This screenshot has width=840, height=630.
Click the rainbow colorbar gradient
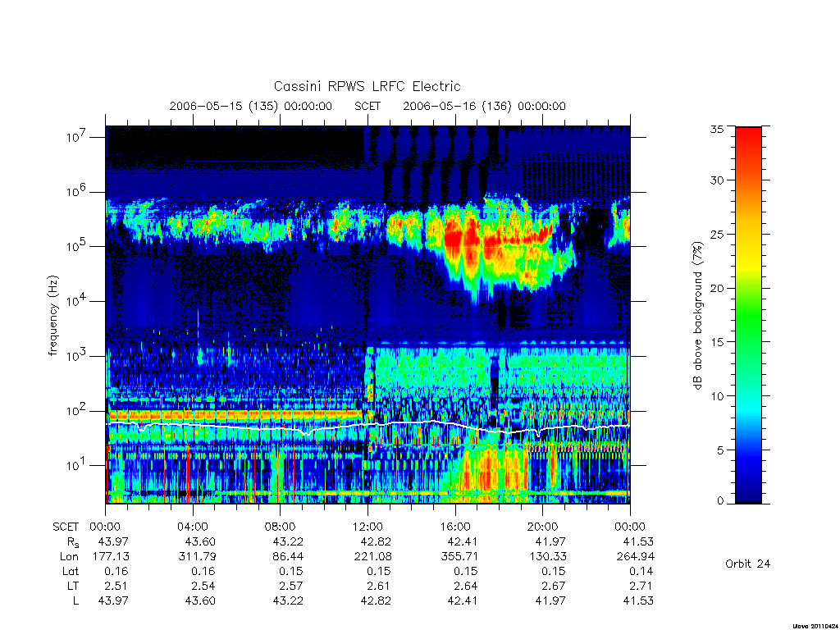[748, 315]
